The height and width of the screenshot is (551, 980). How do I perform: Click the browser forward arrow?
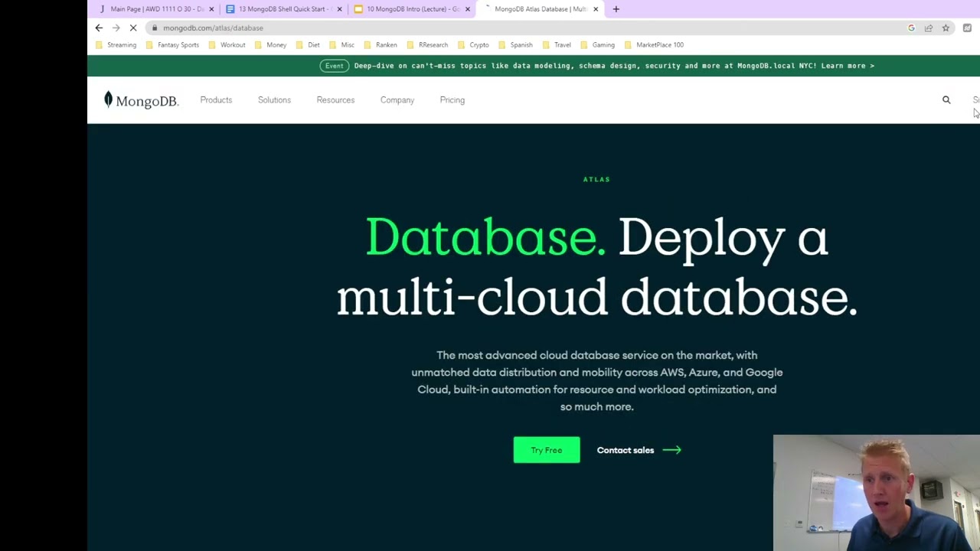tap(116, 28)
